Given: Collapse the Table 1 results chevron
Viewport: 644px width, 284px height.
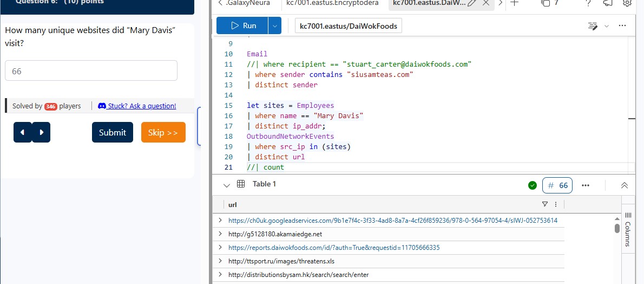Looking at the screenshot, I should click(227, 185).
